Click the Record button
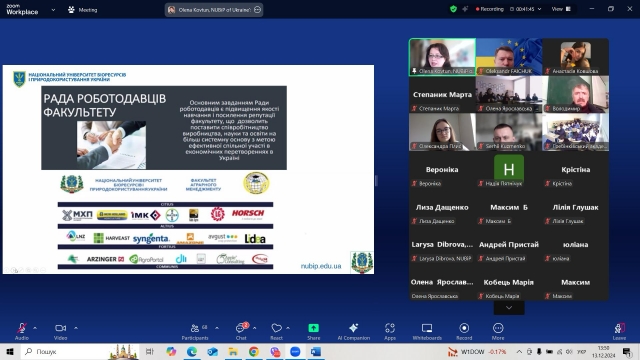 point(464,331)
